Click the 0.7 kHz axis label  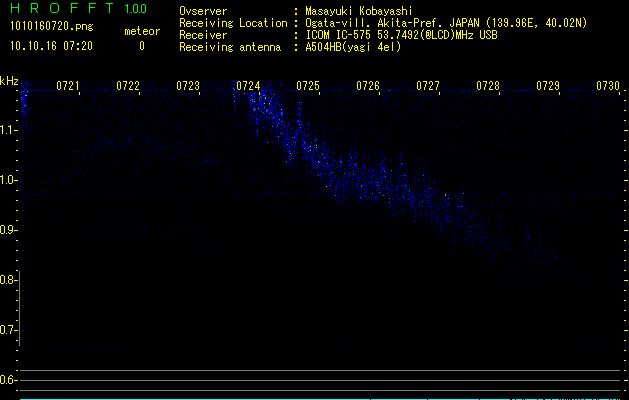[x=8, y=330]
